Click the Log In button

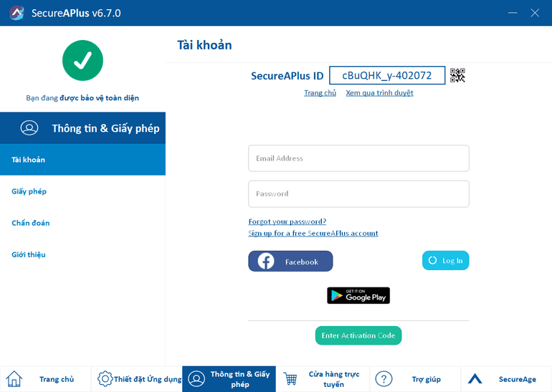tap(445, 260)
